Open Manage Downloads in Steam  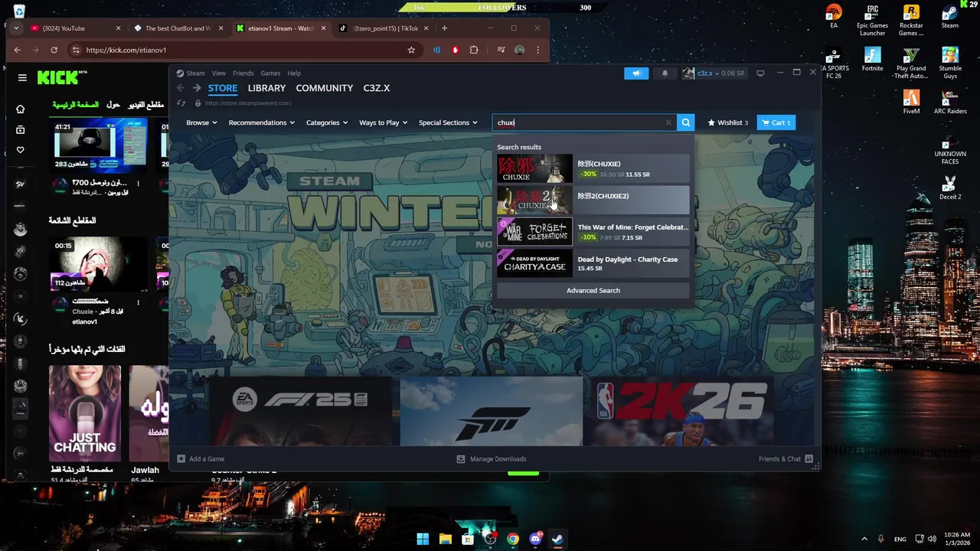492,459
